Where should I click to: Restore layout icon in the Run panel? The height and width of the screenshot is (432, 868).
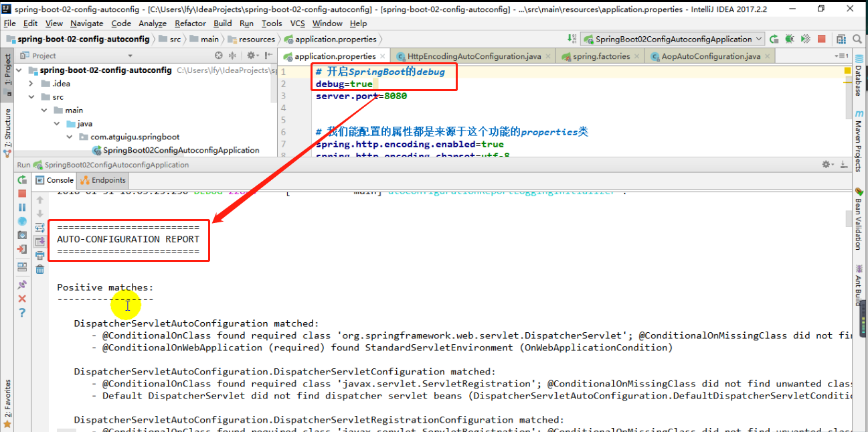pos(22,267)
